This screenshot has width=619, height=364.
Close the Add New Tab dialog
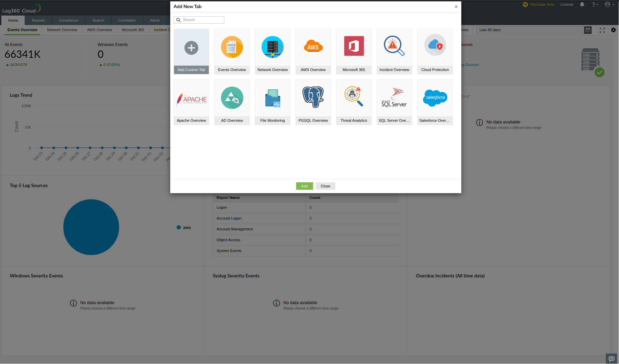click(456, 7)
